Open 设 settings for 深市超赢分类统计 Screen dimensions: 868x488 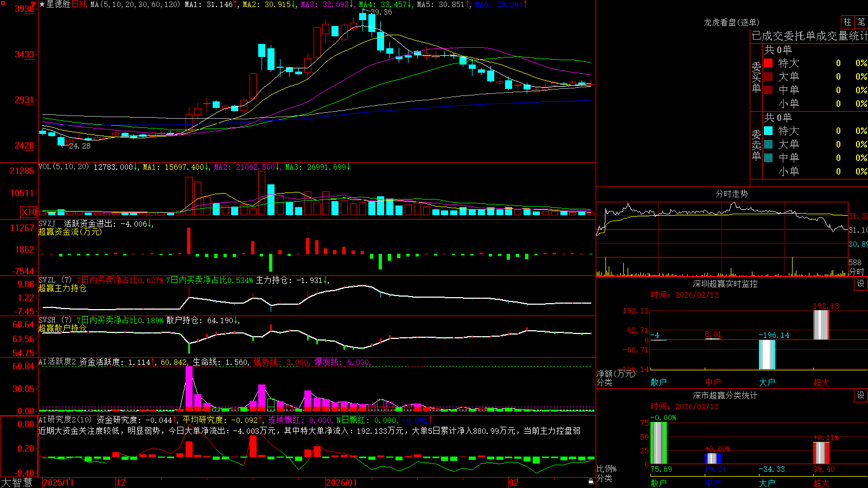[861, 395]
